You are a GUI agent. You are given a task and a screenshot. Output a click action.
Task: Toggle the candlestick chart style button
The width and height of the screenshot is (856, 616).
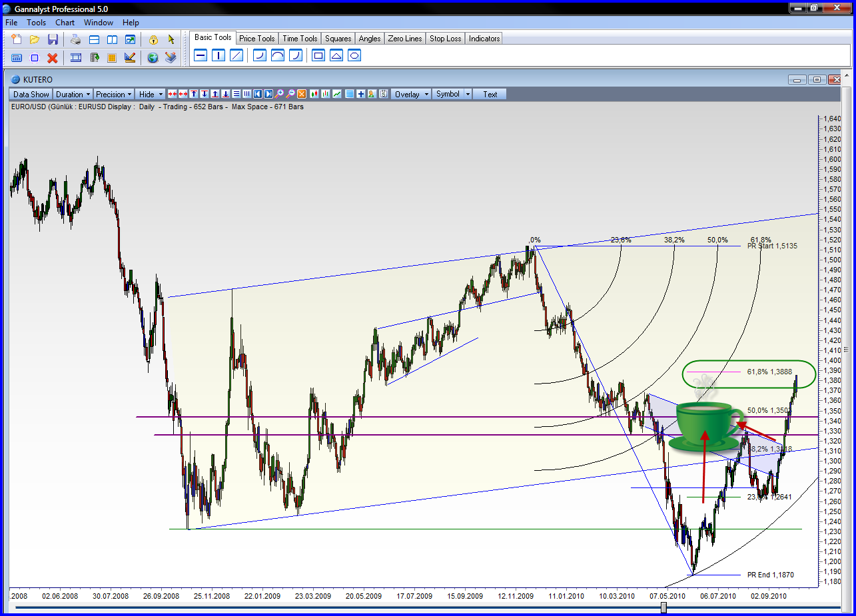pyautogui.click(x=314, y=95)
